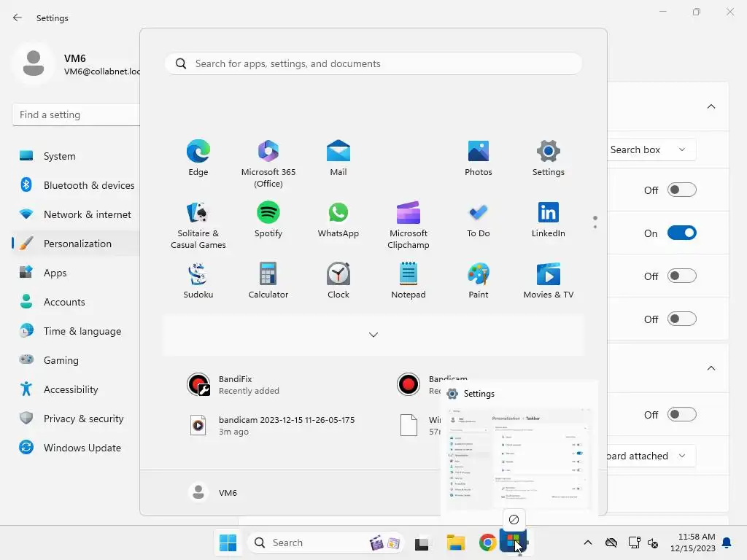The width and height of the screenshot is (747, 560).
Task: Open Notepad from pinned apps
Action: coord(409,281)
